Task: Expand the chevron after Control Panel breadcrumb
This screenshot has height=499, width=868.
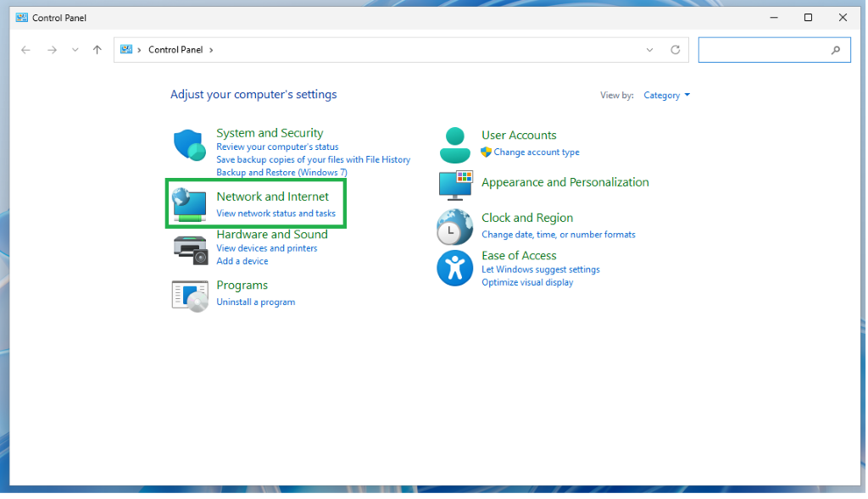Action: pos(211,50)
